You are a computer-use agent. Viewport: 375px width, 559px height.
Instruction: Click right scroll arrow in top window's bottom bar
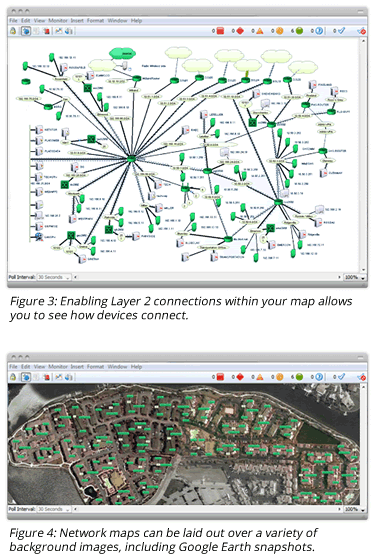[340, 277]
